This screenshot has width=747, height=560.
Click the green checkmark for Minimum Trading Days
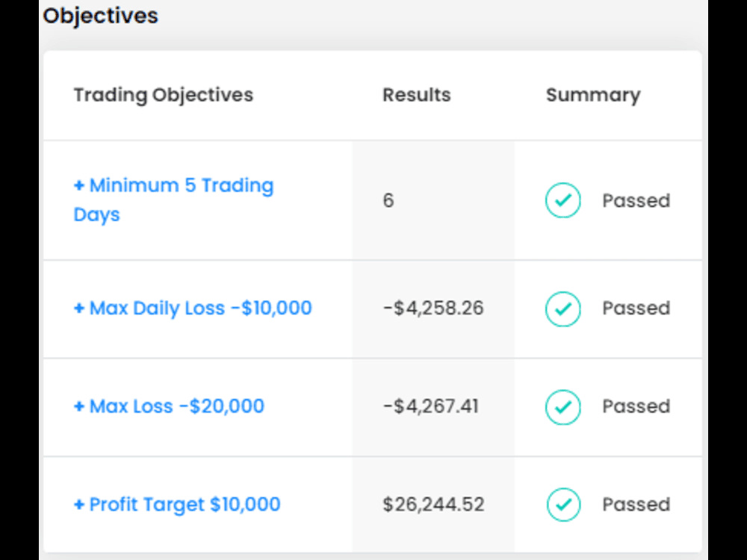click(562, 200)
